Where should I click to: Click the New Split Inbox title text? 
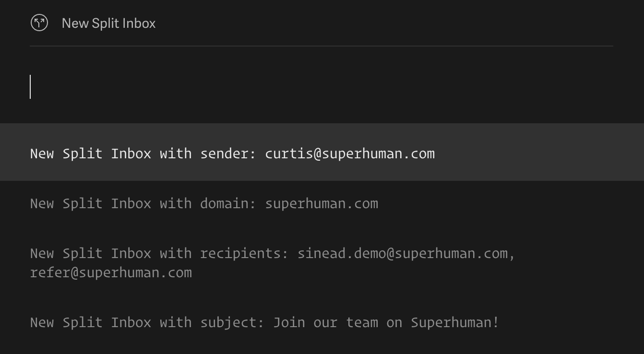(x=108, y=23)
